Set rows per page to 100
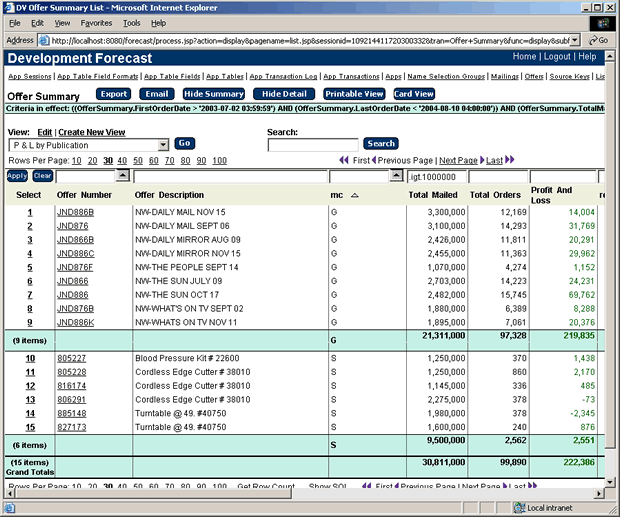The height and width of the screenshot is (517, 620). pyautogui.click(x=219, y=161)
